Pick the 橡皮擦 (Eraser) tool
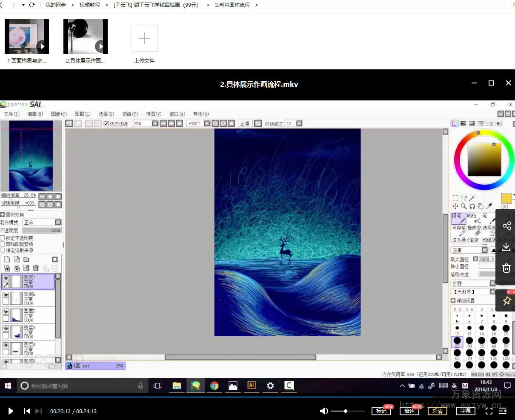Image resolution: width=515 pixels, height=420 pixels. coord(474,230)
